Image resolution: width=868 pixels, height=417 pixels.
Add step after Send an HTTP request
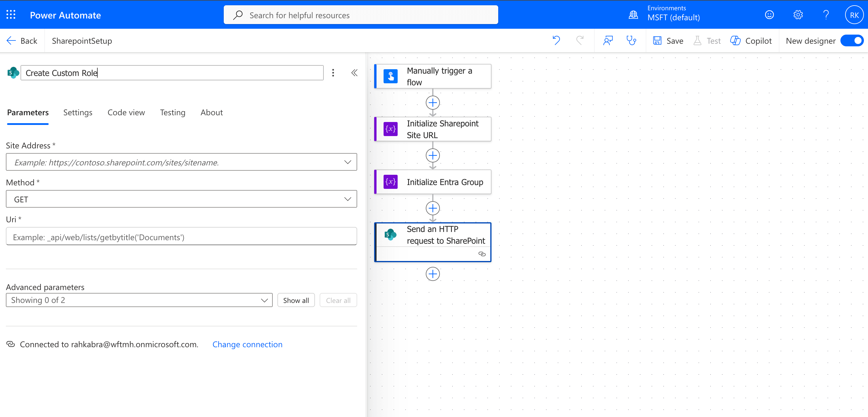pos(433,274)
